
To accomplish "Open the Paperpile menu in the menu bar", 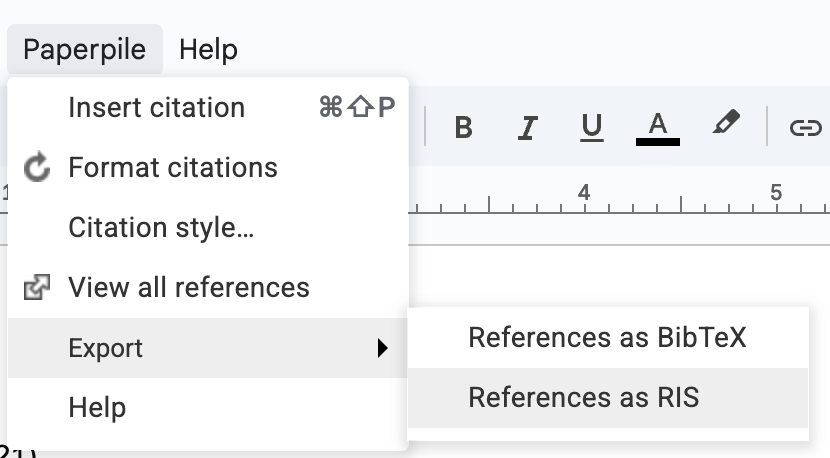I will 84,49.
